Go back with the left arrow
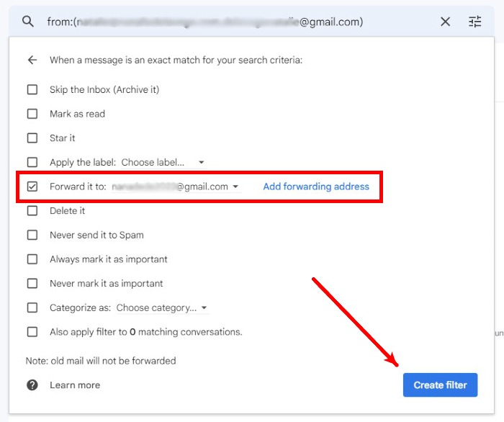 coord(32,60)
